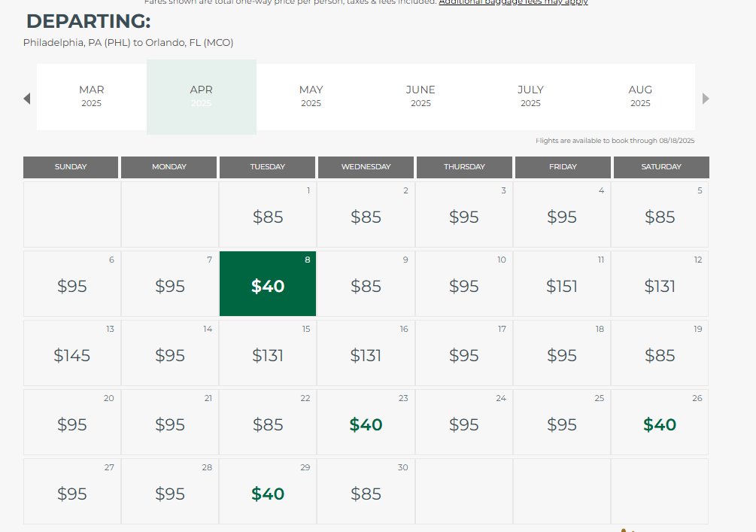View AUG 2025 departure fares

pos(640,96)
